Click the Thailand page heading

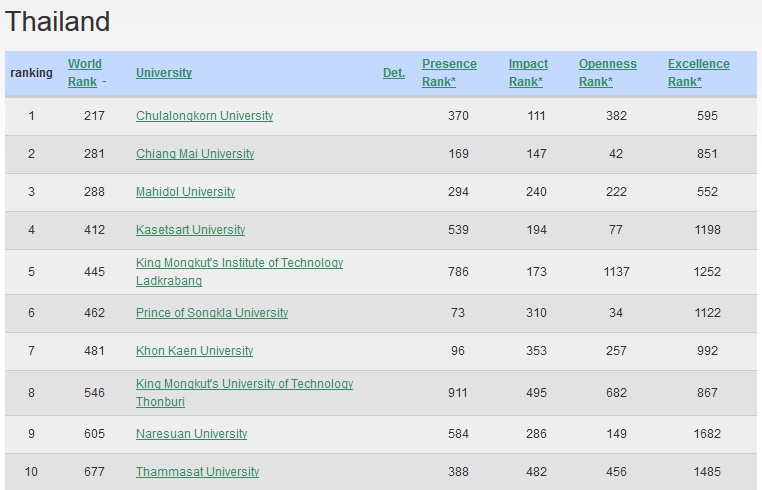(x=58, y=22)
